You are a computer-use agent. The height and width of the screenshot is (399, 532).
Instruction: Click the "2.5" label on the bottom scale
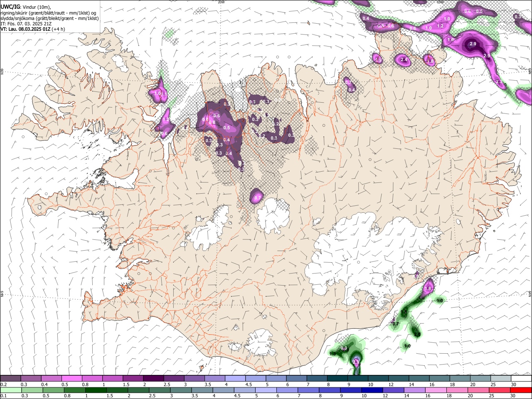[152, 396]
